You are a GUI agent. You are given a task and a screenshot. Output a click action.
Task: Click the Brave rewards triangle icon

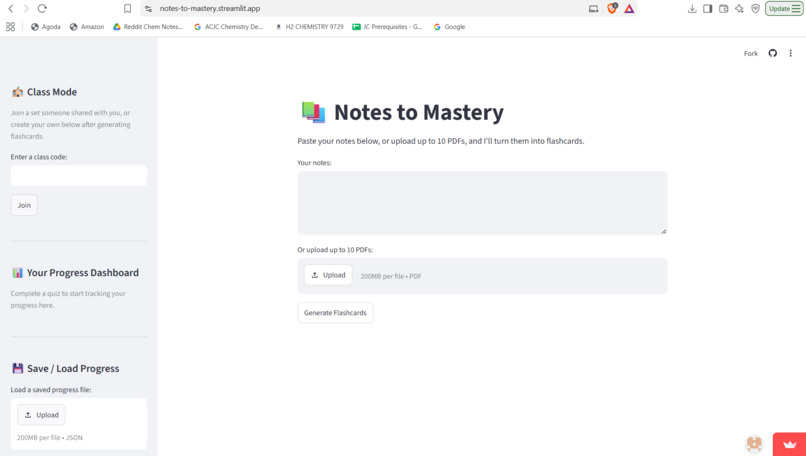pyautogui.click(x=629, y=8)
